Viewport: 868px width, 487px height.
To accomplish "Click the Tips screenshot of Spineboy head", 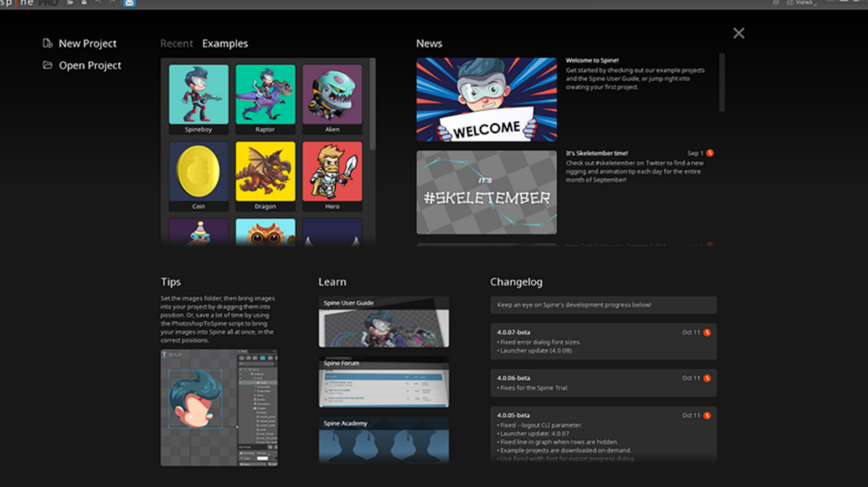I will point(219,408).
